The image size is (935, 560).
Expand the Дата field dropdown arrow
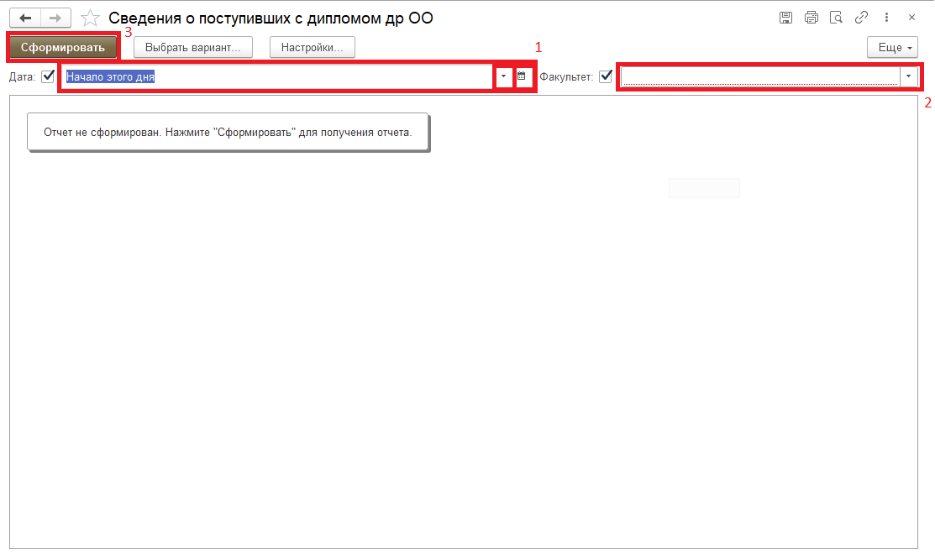pos(502,76)
